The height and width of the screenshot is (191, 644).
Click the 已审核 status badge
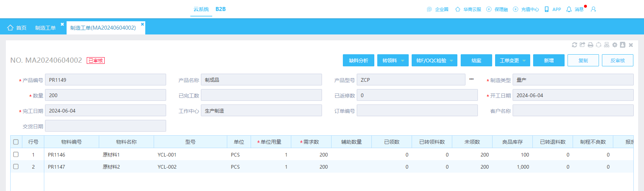(96, 60)
